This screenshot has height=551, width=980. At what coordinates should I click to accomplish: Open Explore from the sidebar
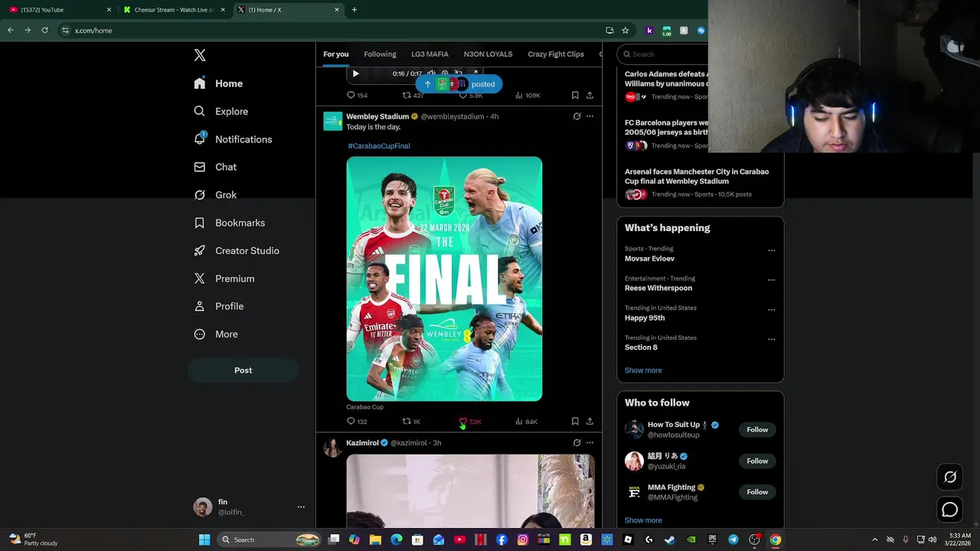pyautogui.click(x=221, y=112)
